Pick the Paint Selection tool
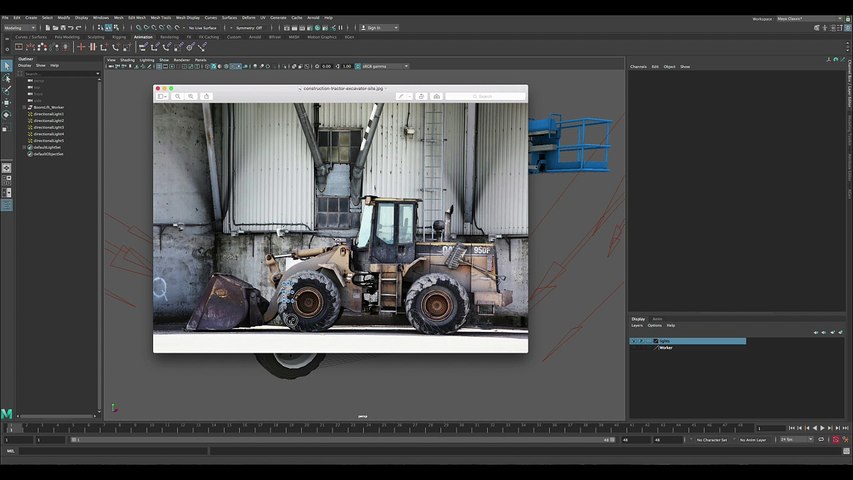This screenshot has width=853, height=480. [7, 90]
